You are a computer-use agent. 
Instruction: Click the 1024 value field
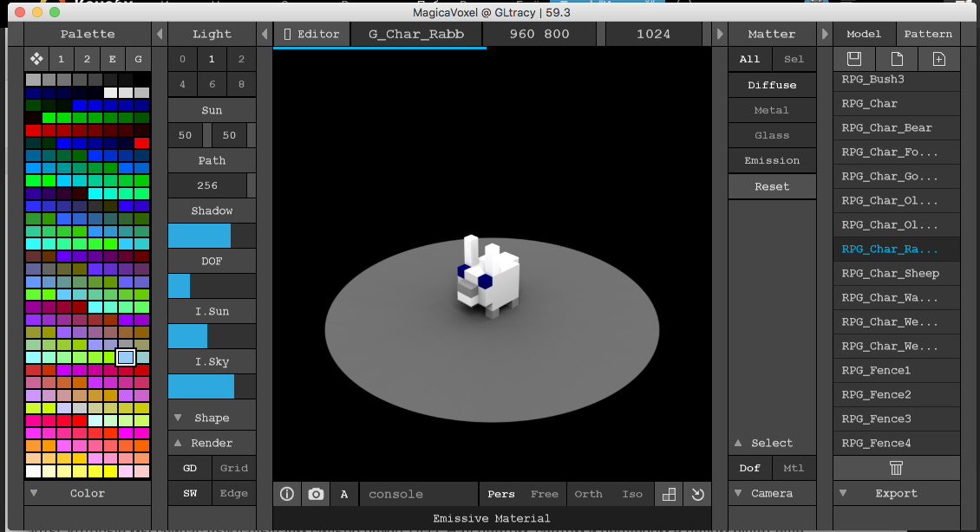[x=654, y=34]
